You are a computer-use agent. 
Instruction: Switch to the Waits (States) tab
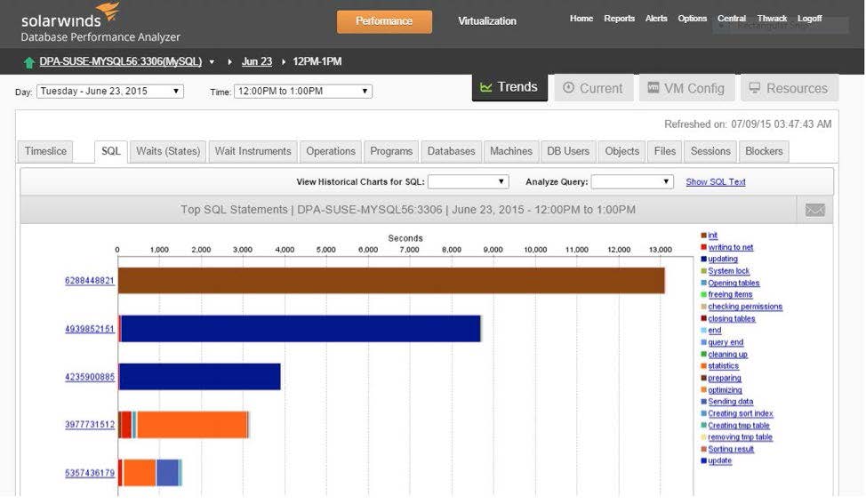coord(168,151)
